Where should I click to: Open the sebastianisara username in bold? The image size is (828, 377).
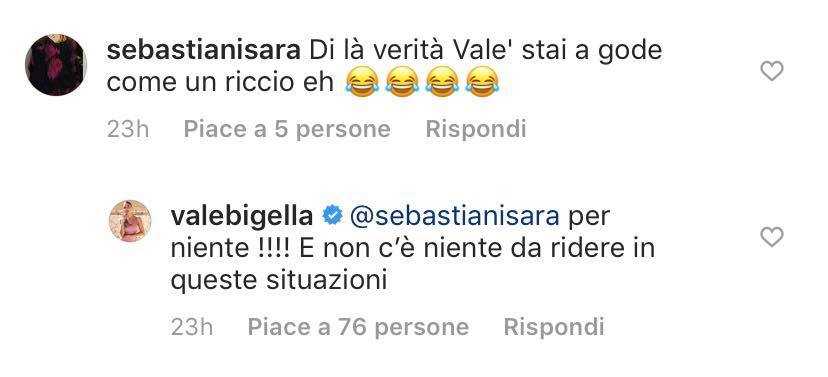click(203, 52)
